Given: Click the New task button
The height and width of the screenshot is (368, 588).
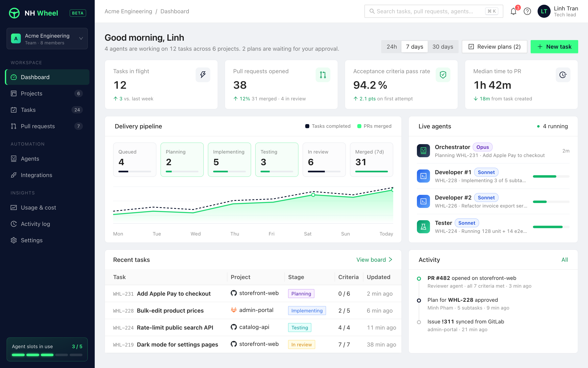Looking at the screenshot, I should (554, 46).
